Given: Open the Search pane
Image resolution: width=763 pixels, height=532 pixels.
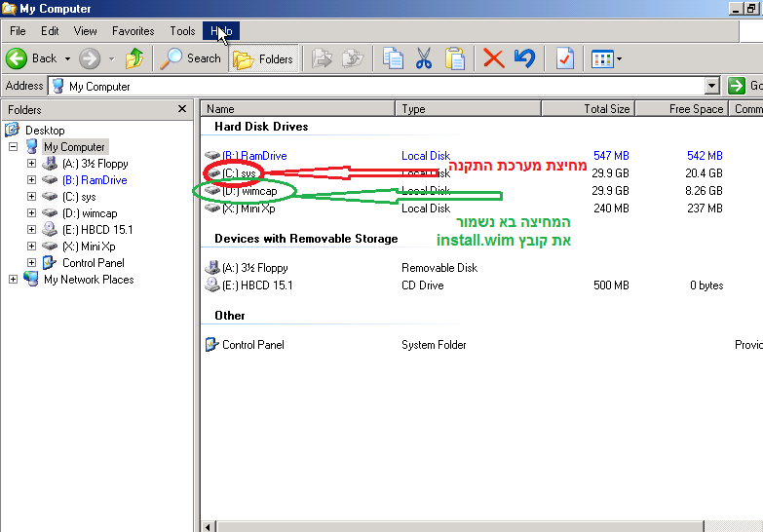Looking at the screenshot, I should point(191,58).
